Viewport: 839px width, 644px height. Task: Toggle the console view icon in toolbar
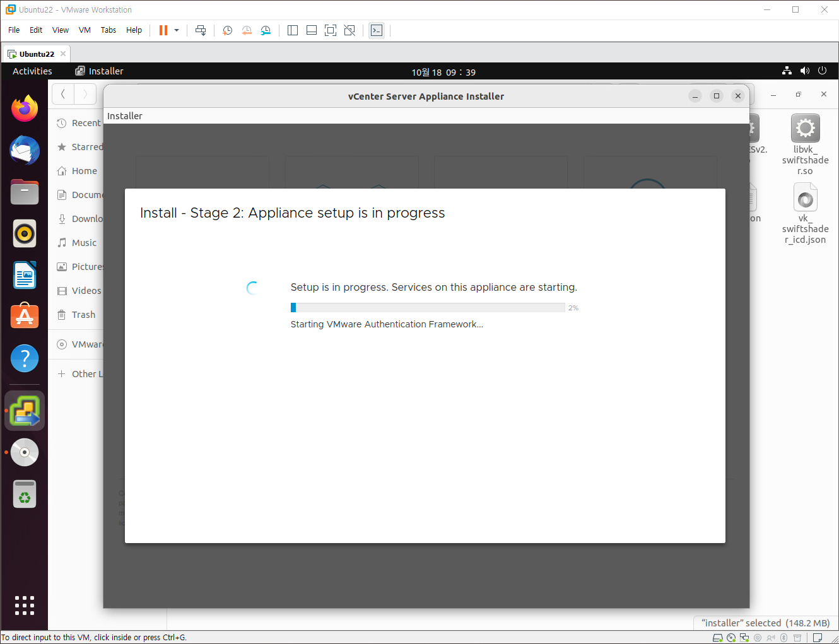pos(377,30)
